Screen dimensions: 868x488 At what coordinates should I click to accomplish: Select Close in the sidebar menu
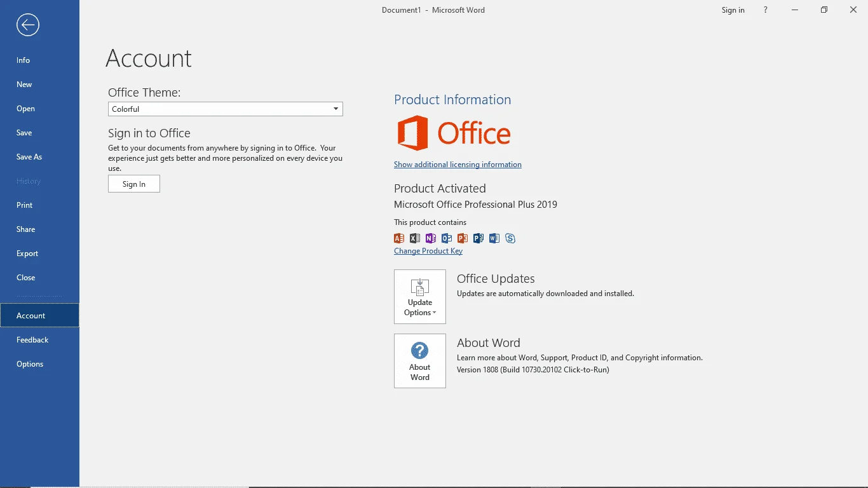[x=39, y=278]
